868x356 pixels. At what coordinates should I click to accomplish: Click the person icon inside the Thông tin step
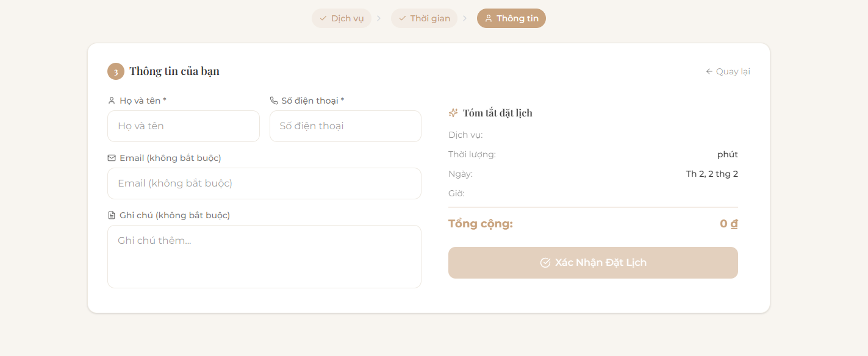point(488,18)
